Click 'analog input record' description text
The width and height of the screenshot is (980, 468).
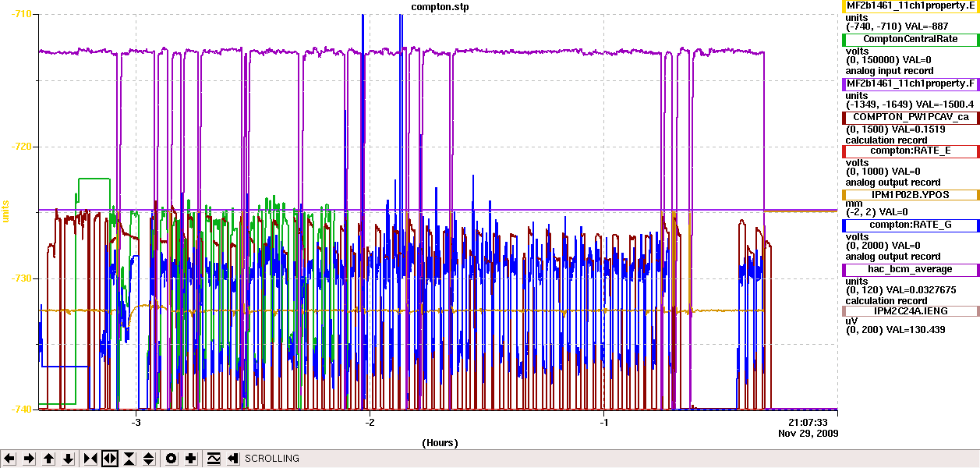890,70
